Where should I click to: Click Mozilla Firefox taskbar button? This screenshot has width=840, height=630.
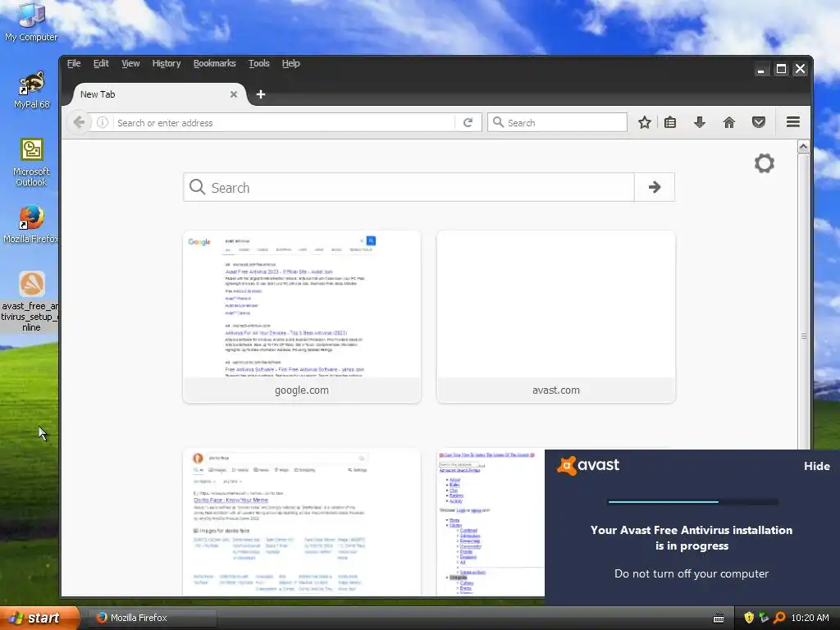pos(152,618)
